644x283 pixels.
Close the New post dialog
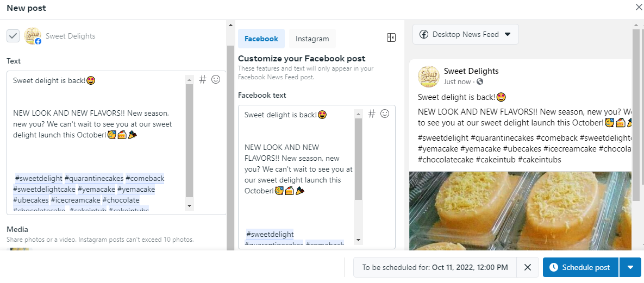[638, 7]
